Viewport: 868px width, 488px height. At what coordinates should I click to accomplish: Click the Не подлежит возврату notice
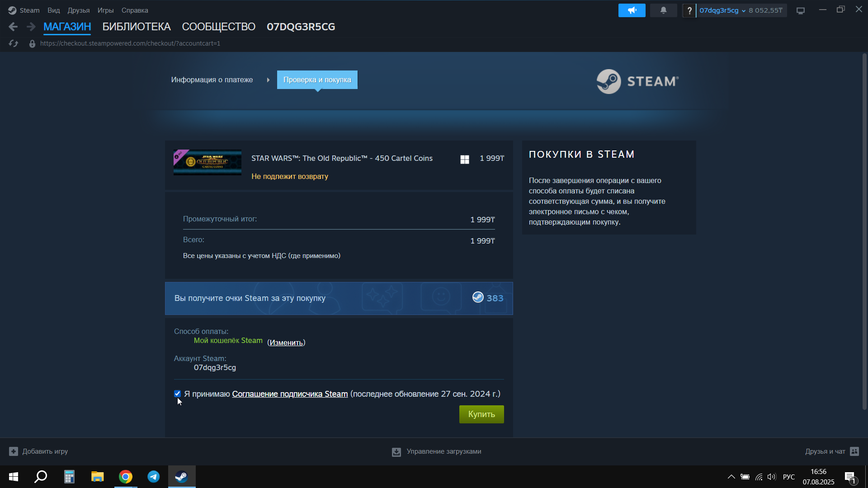(290, 176)
